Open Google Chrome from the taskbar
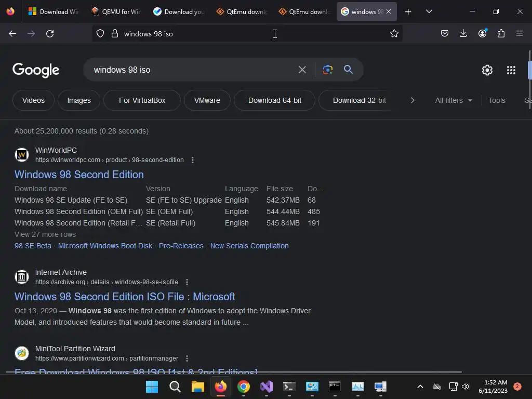532x399 pixels. click(x=244, y=387)
